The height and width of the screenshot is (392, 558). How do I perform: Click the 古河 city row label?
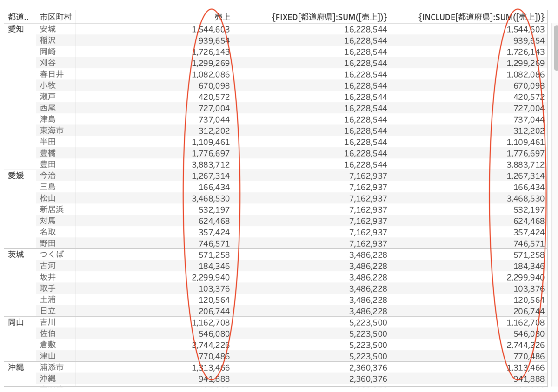pyautogui.click(x=47, y=266)
